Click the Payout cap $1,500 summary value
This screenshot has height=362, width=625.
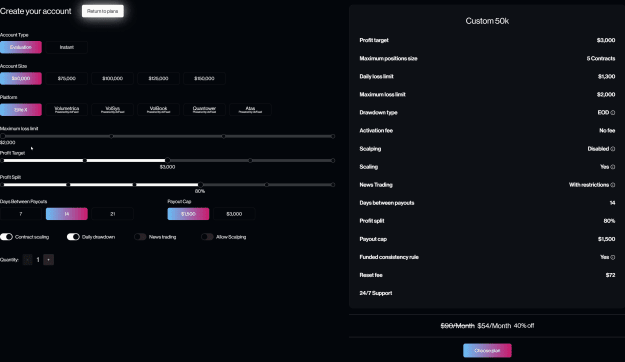(x=606, y=239)
